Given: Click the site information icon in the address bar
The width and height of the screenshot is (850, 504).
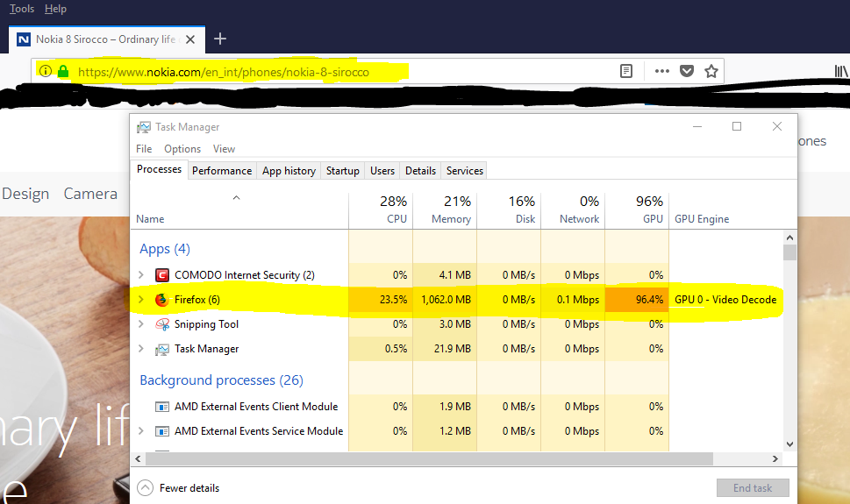Looking at the screenshot, I should 46,71.
